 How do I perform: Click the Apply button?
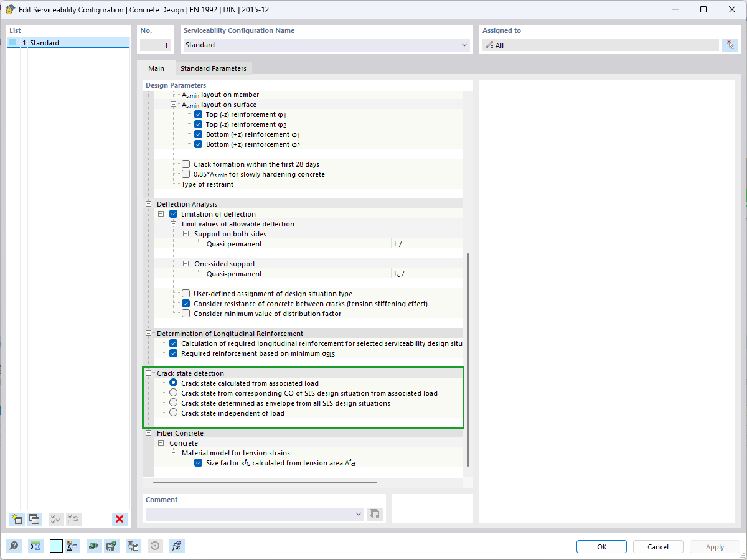715,547
